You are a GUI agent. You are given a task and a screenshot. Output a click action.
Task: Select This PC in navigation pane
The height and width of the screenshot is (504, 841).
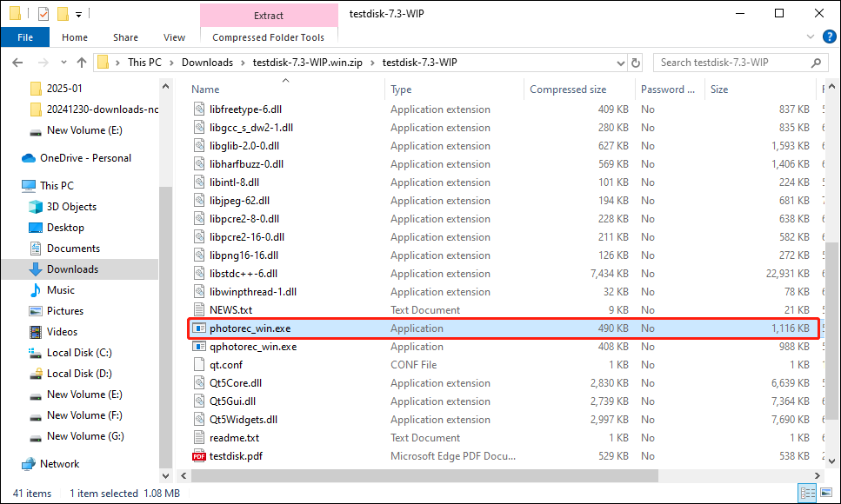47,185
